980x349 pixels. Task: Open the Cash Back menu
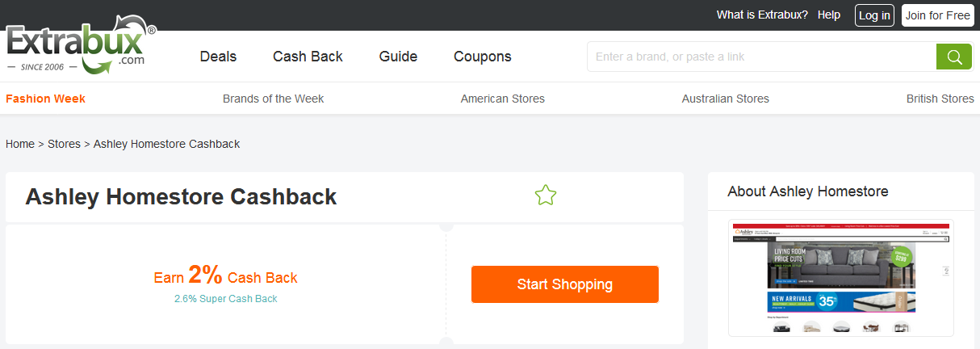[308, 57]
